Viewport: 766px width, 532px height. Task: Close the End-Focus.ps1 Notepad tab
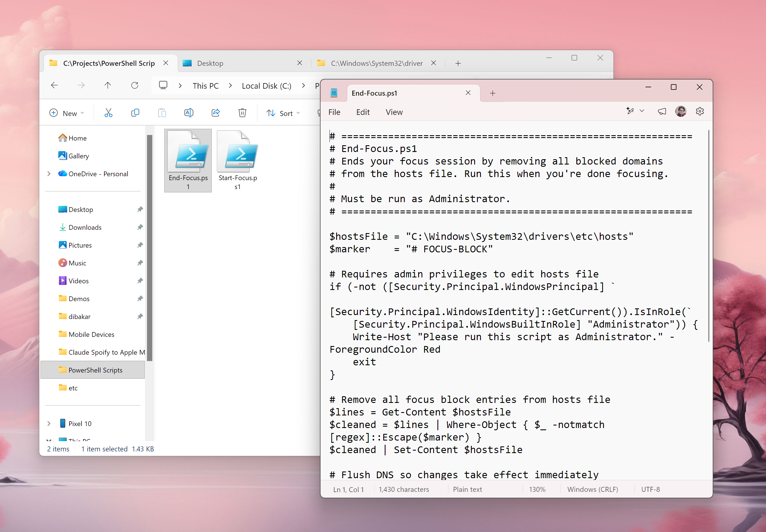(x=468, y=93)
